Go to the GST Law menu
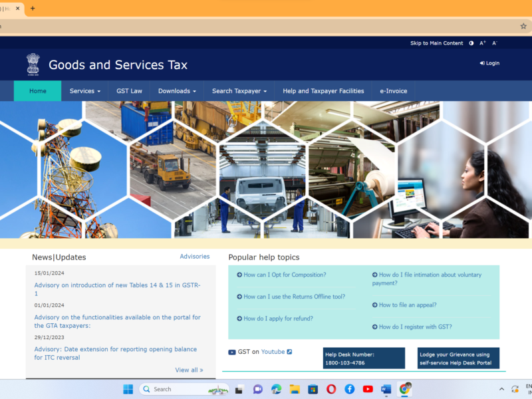532x399 pixels. pos(129,91)
